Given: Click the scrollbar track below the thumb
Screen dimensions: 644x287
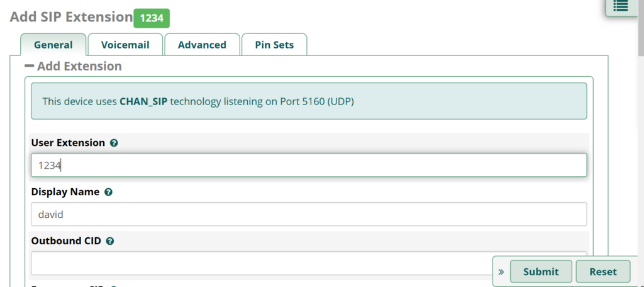Looking at the screenshot, I should tap(641, 170).
